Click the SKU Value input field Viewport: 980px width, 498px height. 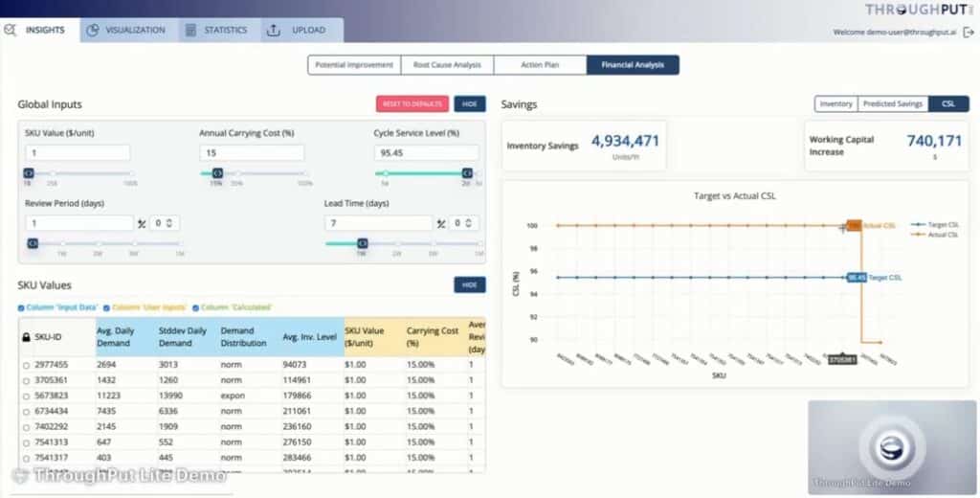(78, 152)
